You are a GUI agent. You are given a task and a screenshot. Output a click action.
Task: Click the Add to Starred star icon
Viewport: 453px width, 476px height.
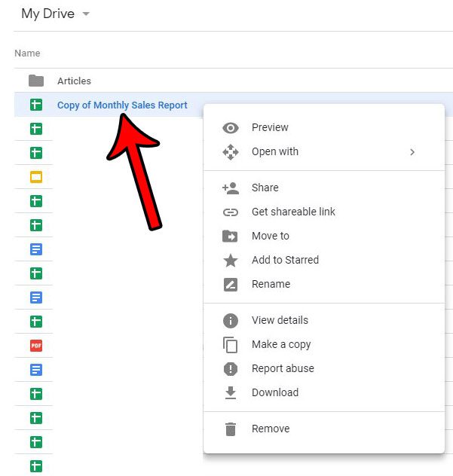[231, 261]
